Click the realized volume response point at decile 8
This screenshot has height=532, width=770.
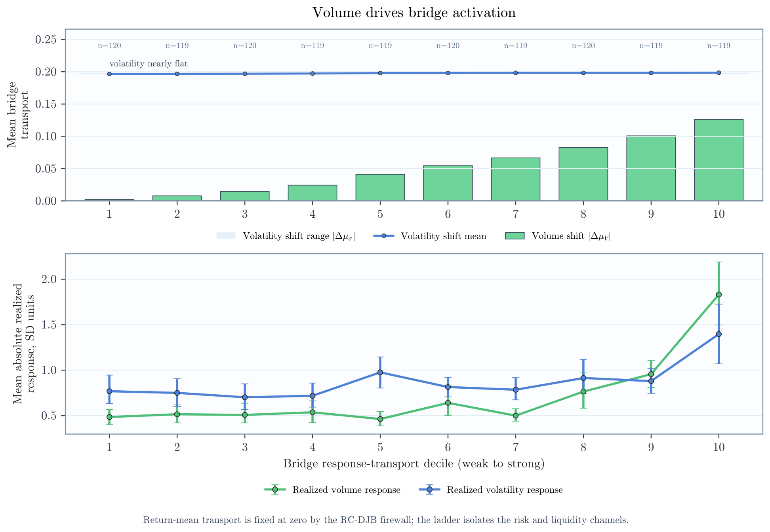pos(583,391)
